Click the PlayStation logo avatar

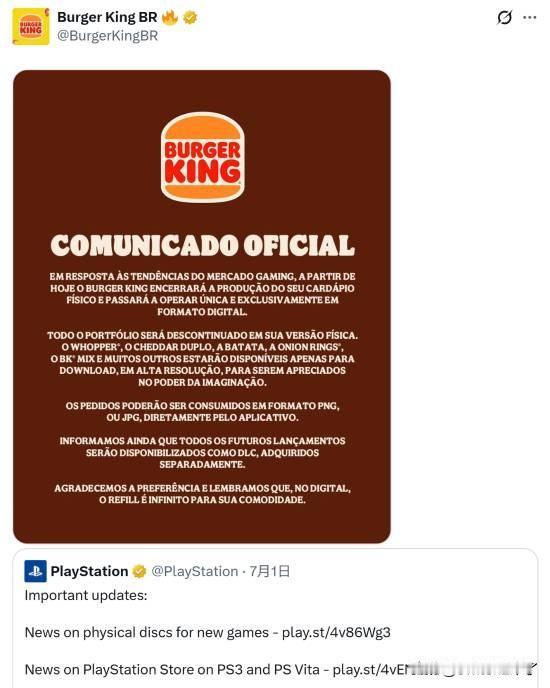[35, 571]
